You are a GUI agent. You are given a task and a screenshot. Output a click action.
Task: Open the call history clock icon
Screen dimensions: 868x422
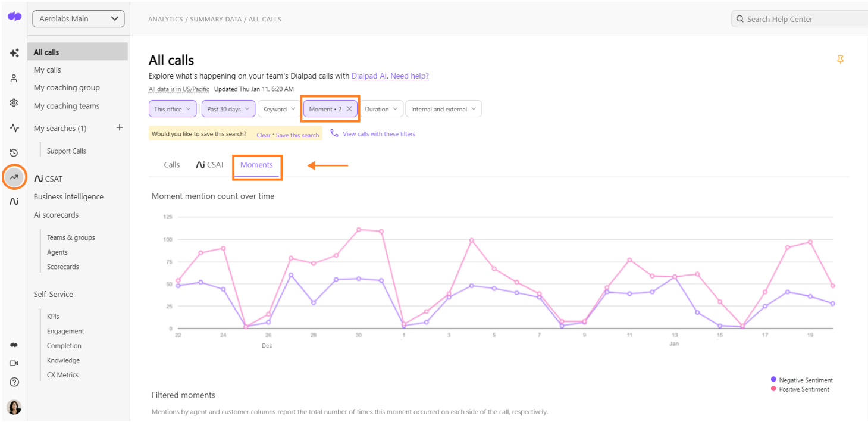pyautogui.click(x=14, y=153)
